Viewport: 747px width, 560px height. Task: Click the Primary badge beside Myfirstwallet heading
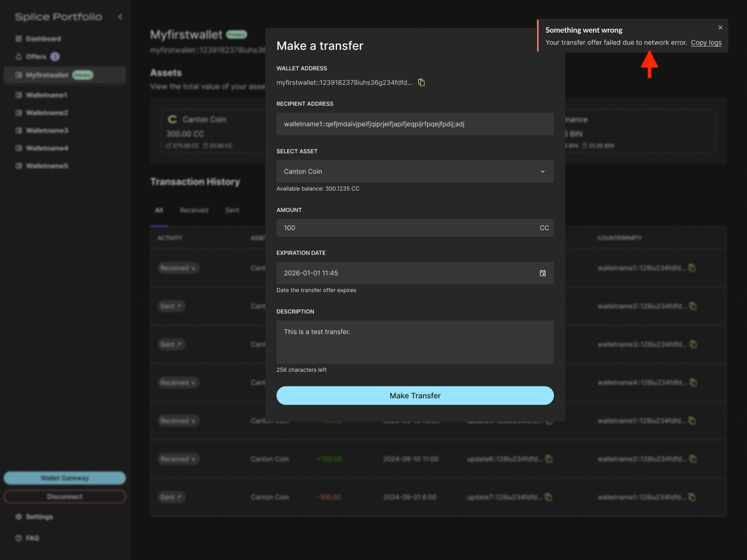pyautogui.click(x=237, y=34)
